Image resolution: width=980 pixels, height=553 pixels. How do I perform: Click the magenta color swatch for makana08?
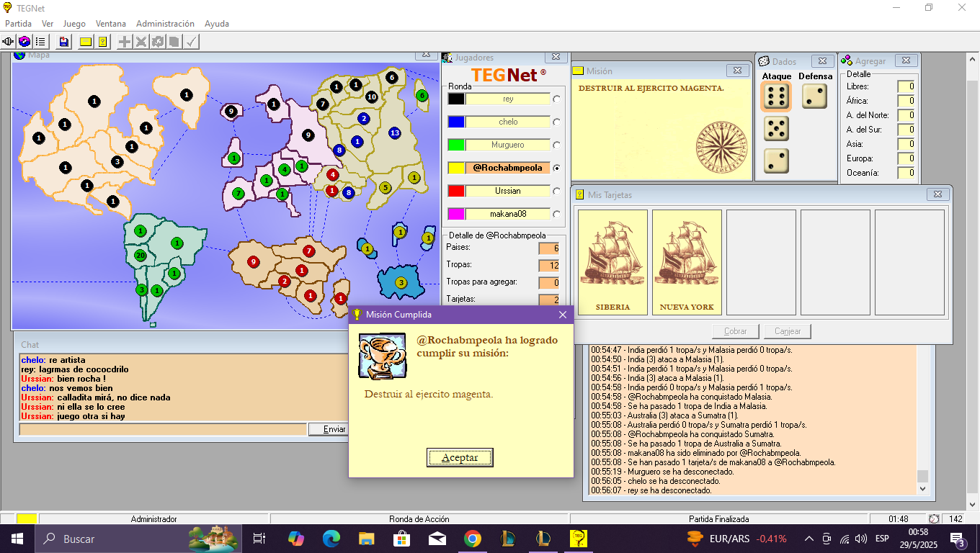click(x=455, y=215)
